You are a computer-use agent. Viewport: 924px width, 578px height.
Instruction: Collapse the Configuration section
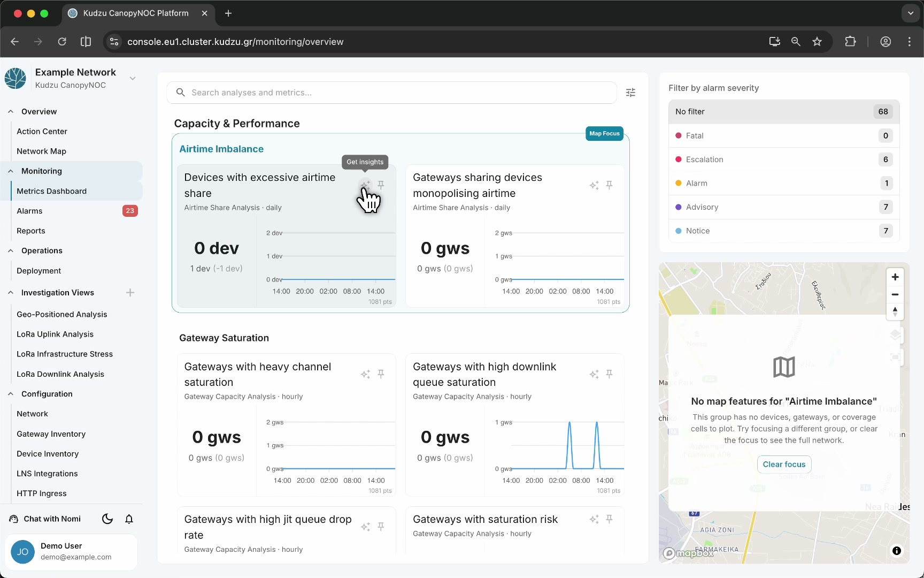(11, 394)
